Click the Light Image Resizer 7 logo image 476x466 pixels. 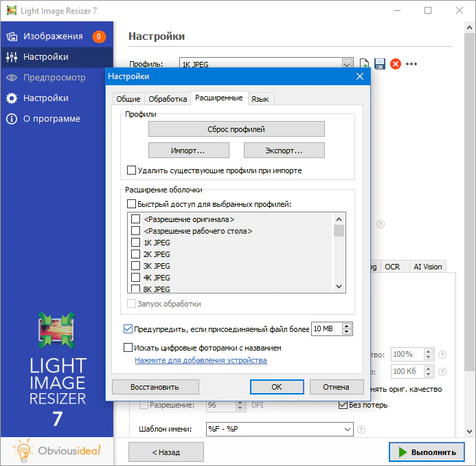click(x=57, y=330)
